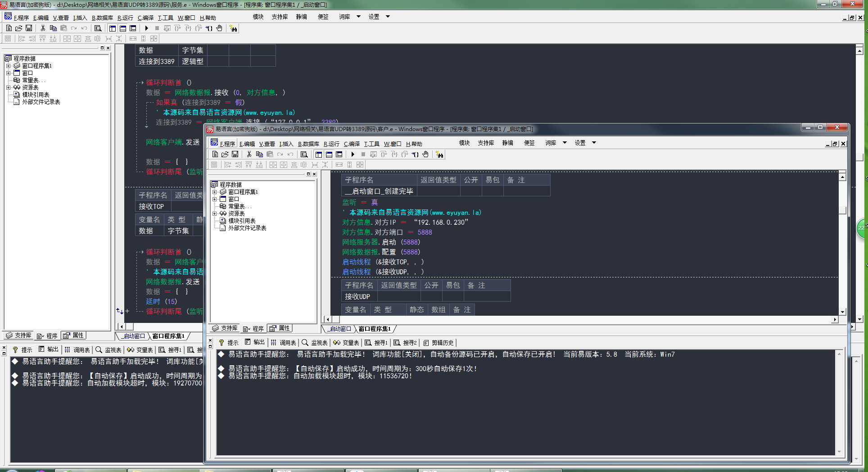The width and height of the screenshot is (868, 472).
Task: Click 静编 button in 客户.e assistant bar
Action: (507, 143)
